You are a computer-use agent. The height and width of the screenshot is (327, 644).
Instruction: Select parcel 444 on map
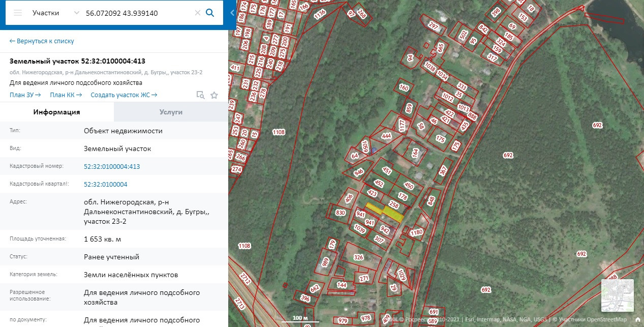coord(386,136)
